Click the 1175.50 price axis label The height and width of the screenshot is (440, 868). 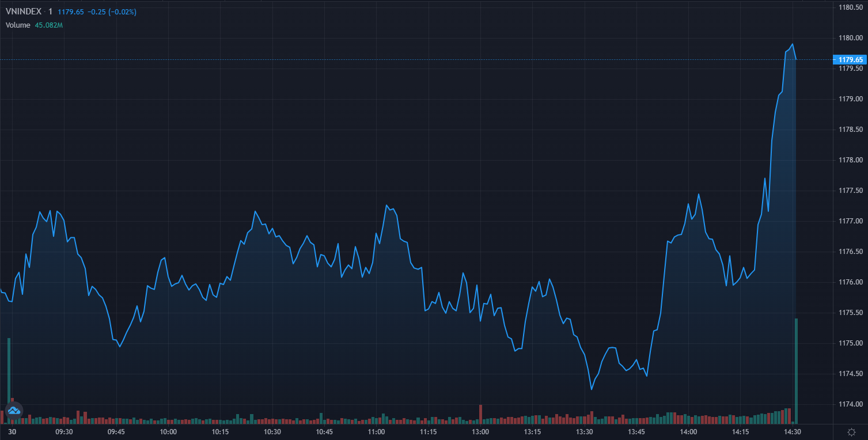[x=851, y=313]
